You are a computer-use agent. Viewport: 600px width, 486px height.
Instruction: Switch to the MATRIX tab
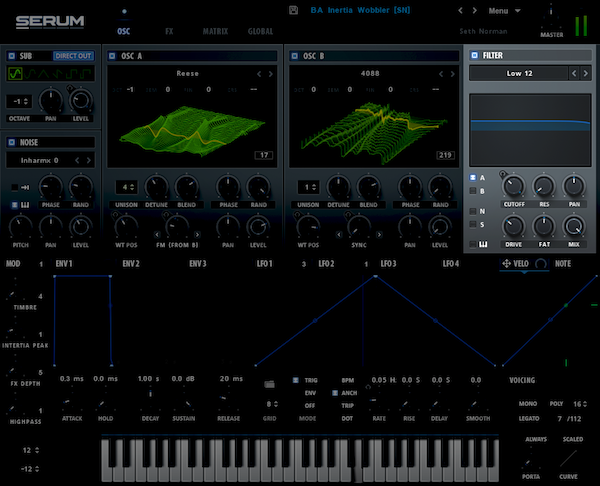pyautogui.click(x=215, y=31)
